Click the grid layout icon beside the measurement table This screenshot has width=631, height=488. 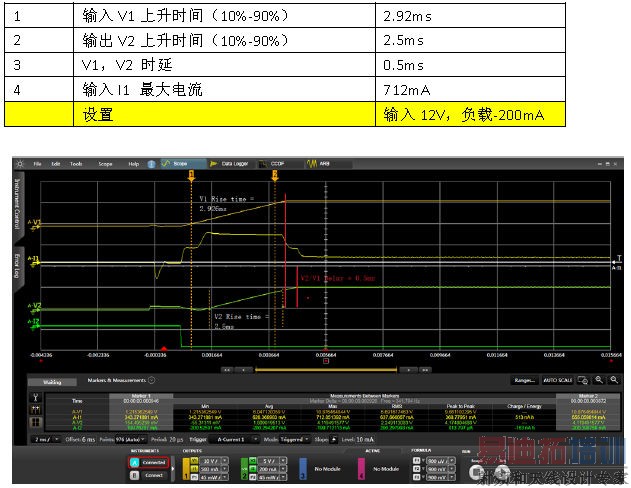[x=35, y=422]
